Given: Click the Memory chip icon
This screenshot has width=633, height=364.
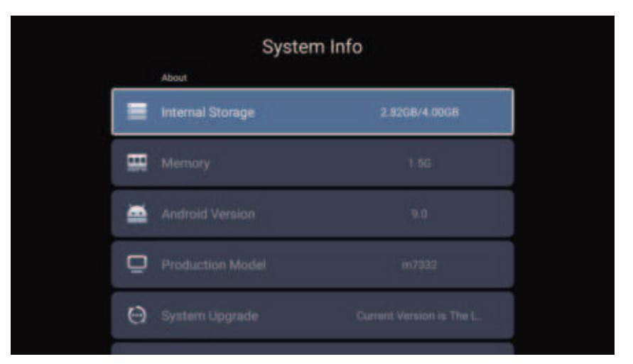Looking at the screenshot, I should [135, 163].
